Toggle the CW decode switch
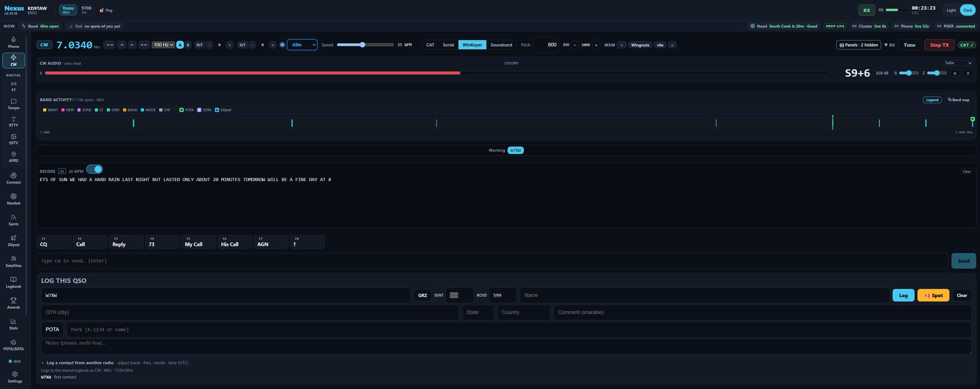 pos(94,169)
